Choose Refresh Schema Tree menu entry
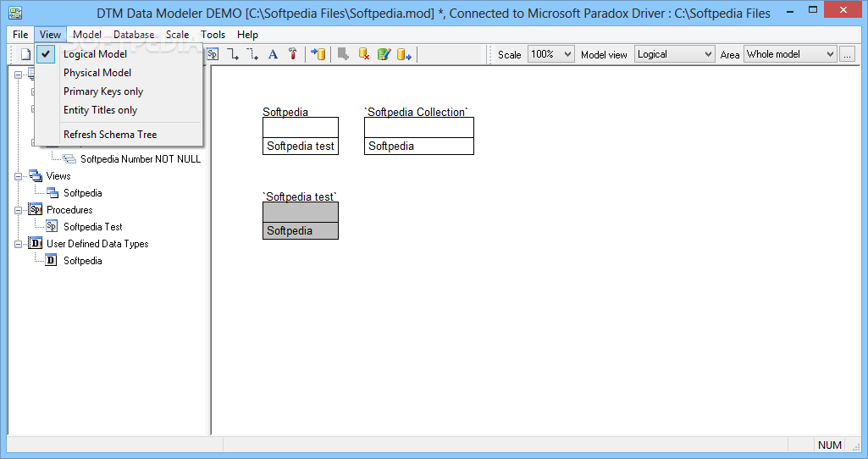The height and width of the screenshot is (459, 868). (x=110, y=135)
